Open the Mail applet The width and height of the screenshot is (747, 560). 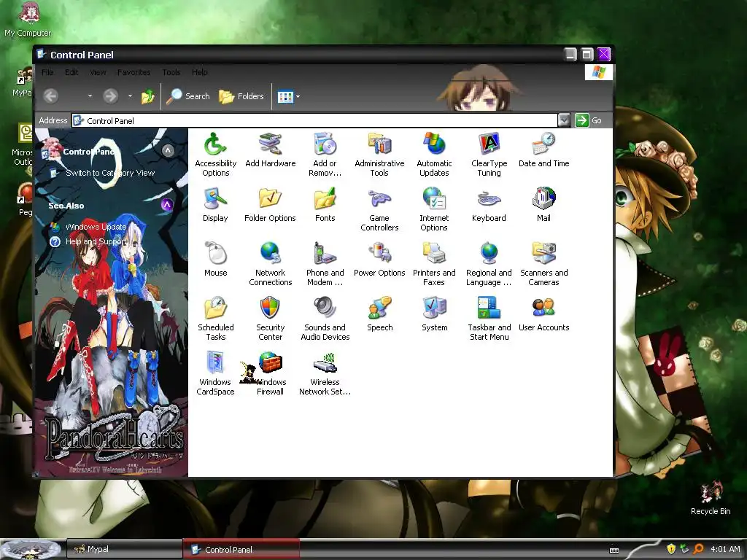pos(543,204)
